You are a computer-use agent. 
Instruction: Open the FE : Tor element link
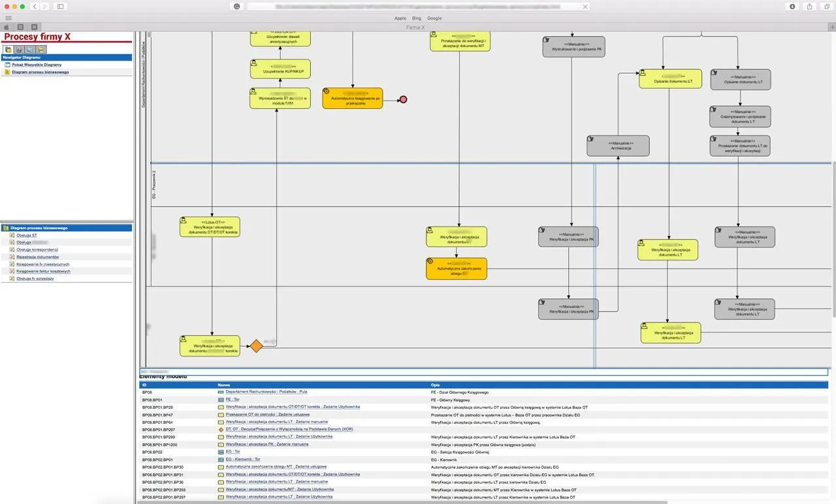[233, 400]
